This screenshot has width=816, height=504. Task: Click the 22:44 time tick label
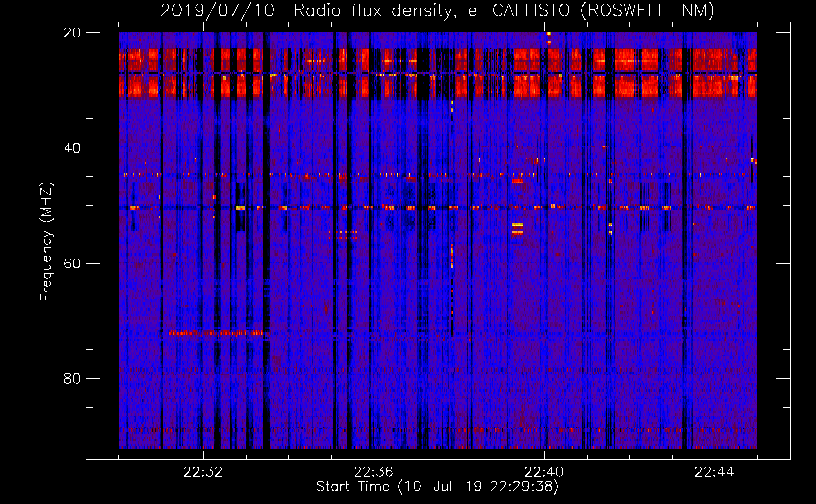[x=715, y=472]
